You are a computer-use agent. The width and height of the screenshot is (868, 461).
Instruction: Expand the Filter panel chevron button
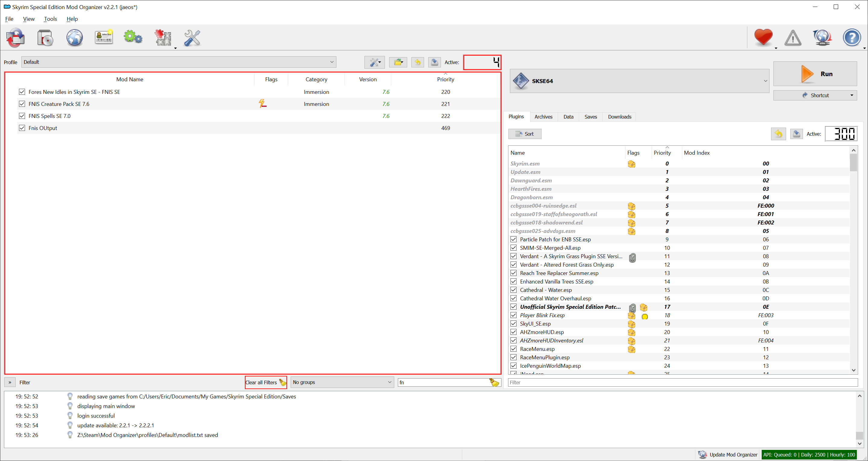click(10, 382)
